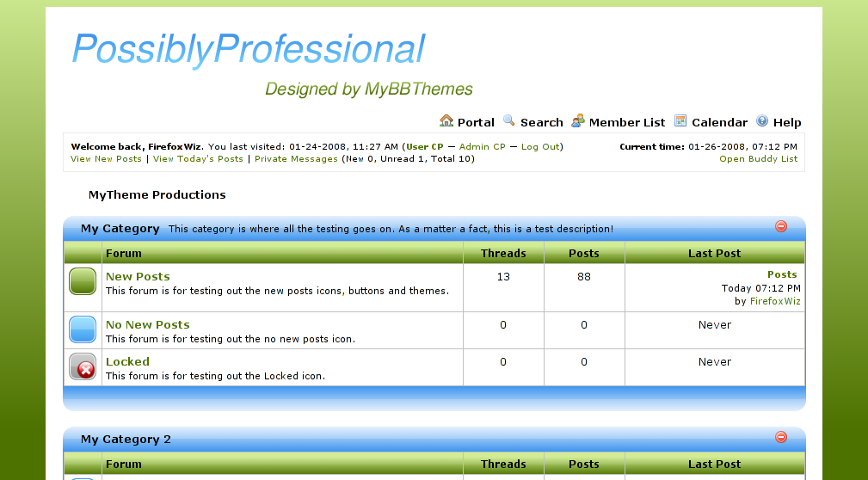
Task: Open the last post titled Posts
Action: [x=782, y=274]
